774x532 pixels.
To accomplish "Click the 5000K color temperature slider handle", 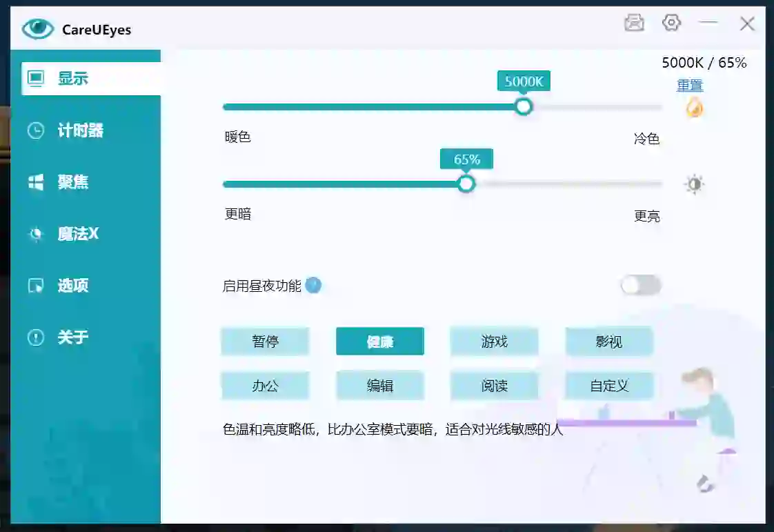I will pos(524,106).
